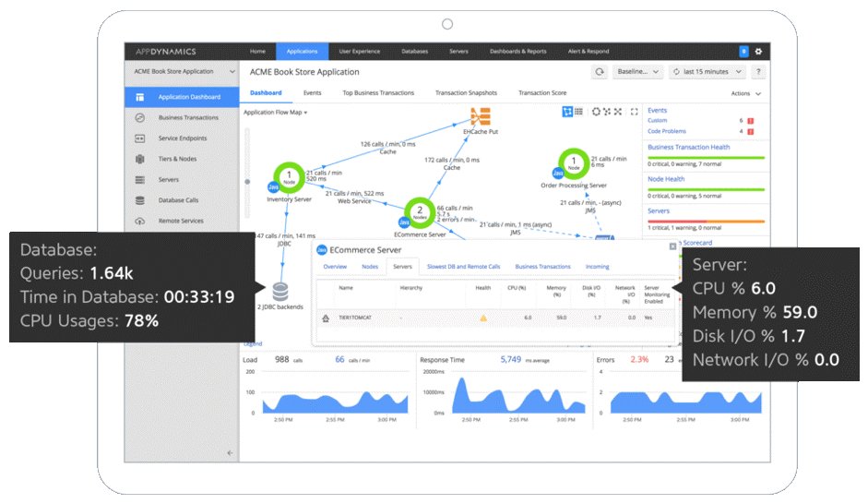This screenshot has width=868, height=504.
Task: Open Database Calls sidebar icon
Action: point(140,200)
